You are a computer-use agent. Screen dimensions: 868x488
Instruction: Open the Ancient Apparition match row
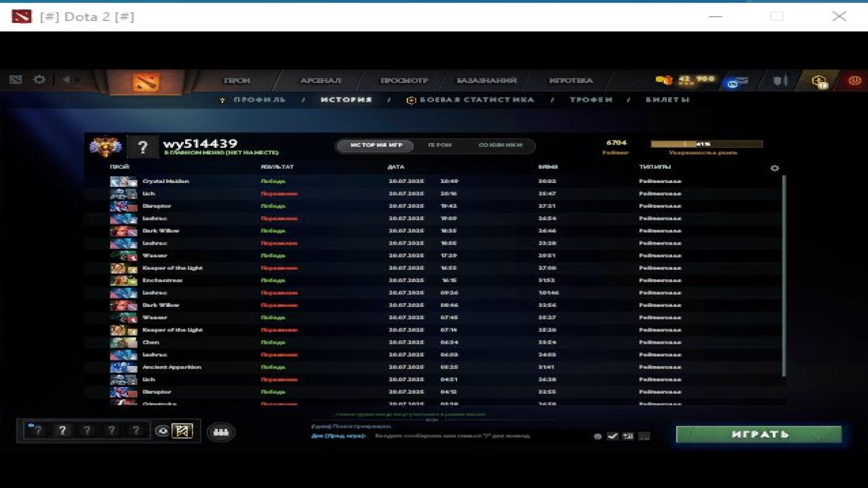[434, 367]
